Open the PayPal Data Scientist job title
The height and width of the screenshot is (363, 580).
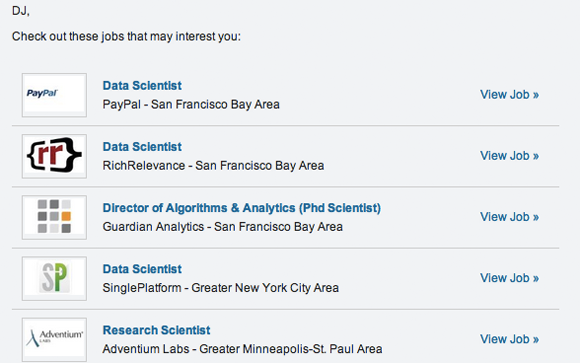142,85
